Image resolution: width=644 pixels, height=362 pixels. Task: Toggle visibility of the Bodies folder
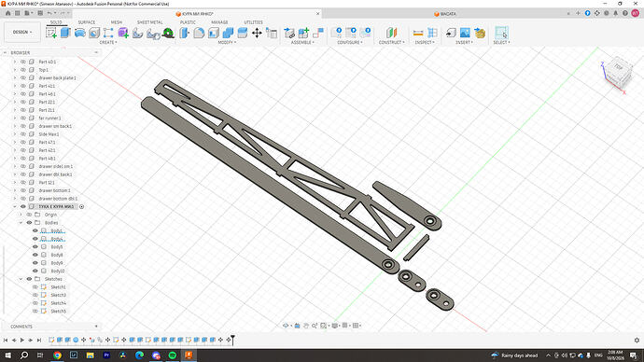pos(29,222)
